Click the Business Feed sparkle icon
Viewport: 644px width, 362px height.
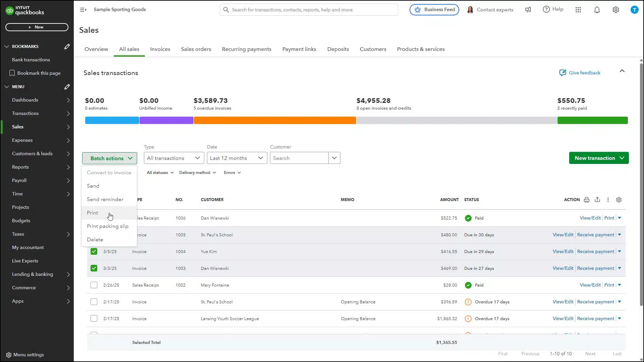point(418,10)
